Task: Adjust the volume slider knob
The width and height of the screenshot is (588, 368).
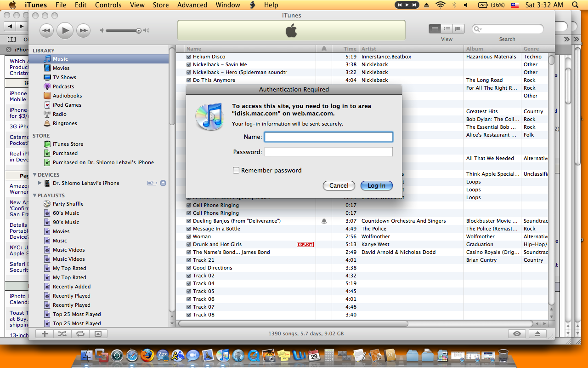Action: coord(138,31)
